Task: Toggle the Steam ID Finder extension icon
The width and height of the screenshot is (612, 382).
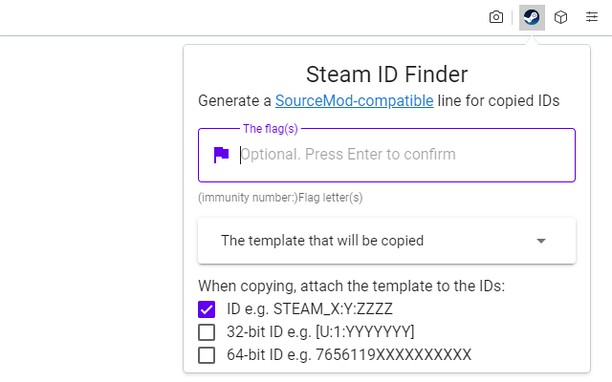Action: click(532, 18)
